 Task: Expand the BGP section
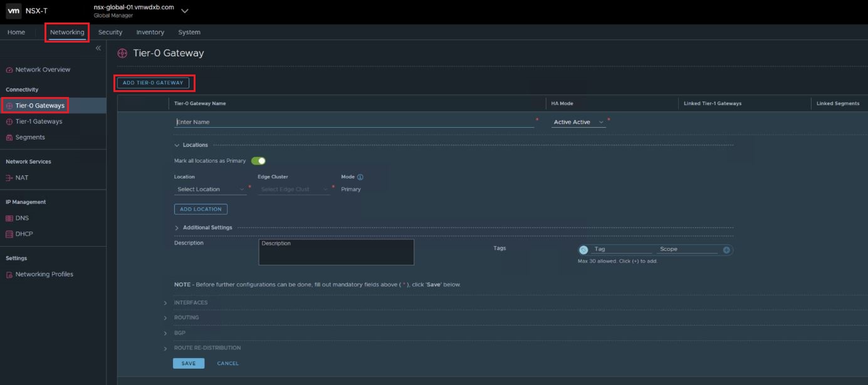pyautogui.click(x=165, y=333)
